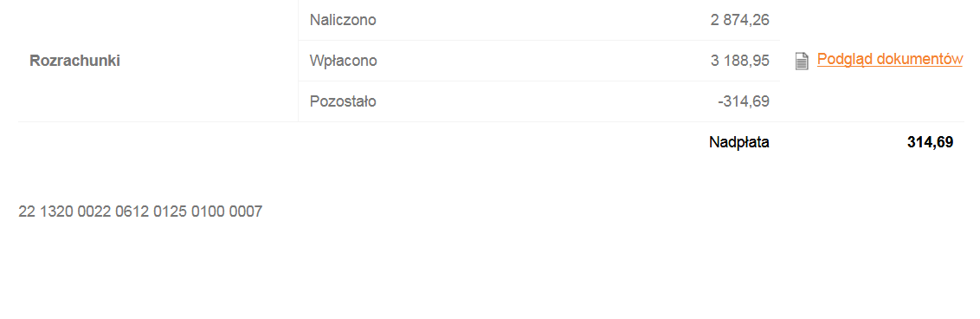The width and height of the screenshot is (980, 319).
Task: Click the Wpłacono row label
Action: [343, 61]
